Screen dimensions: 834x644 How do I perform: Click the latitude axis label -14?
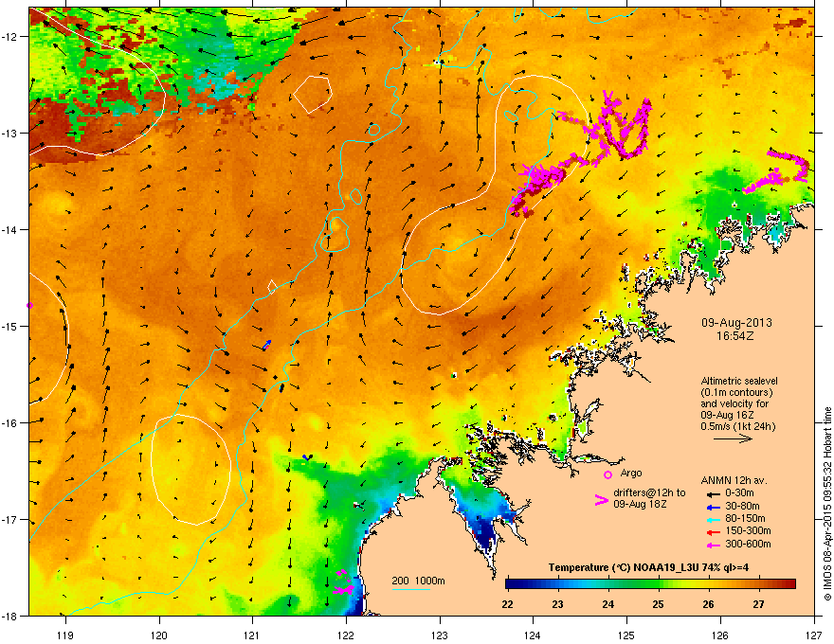coord(9,229)
